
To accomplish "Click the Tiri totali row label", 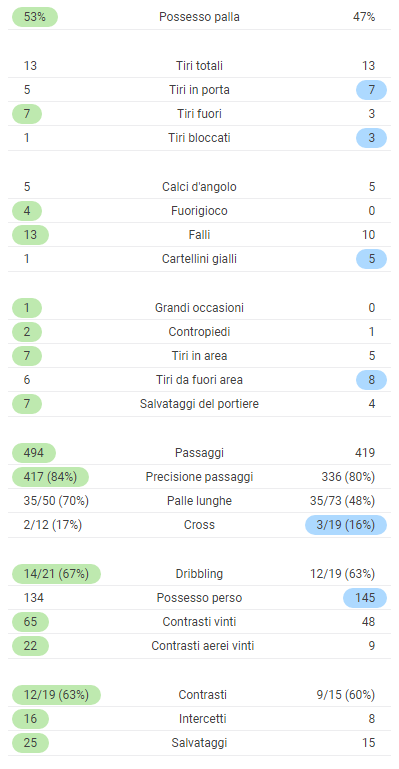I will [x=199, y=66].
